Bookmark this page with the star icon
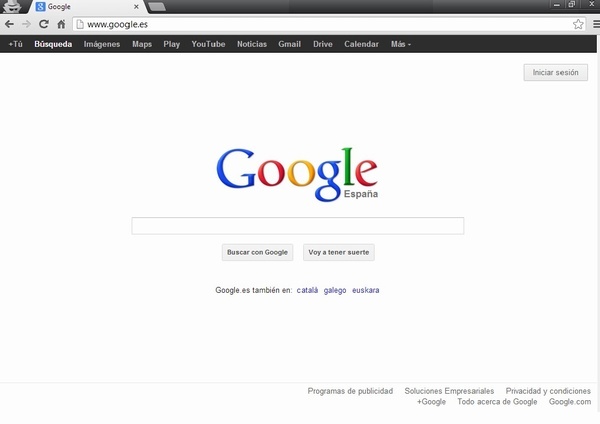 578,24
